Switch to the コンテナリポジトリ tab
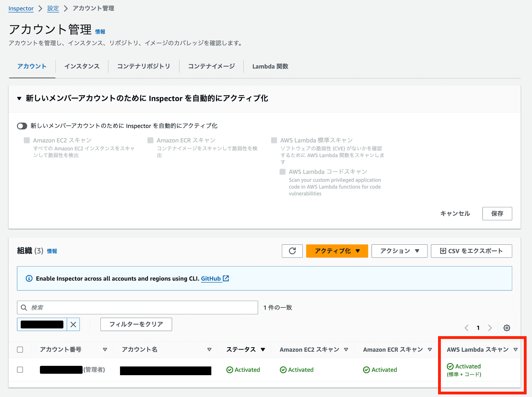 click(144, 66)
